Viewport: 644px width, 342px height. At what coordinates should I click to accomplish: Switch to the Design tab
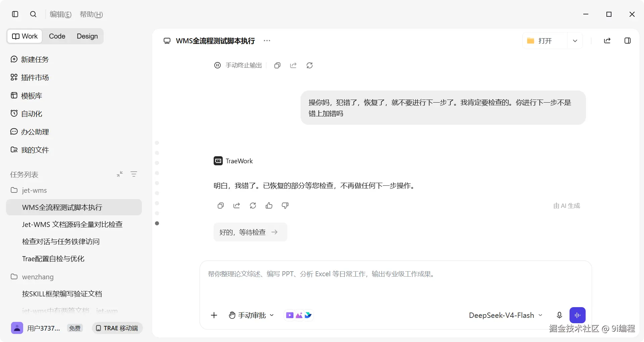(87, 36)
